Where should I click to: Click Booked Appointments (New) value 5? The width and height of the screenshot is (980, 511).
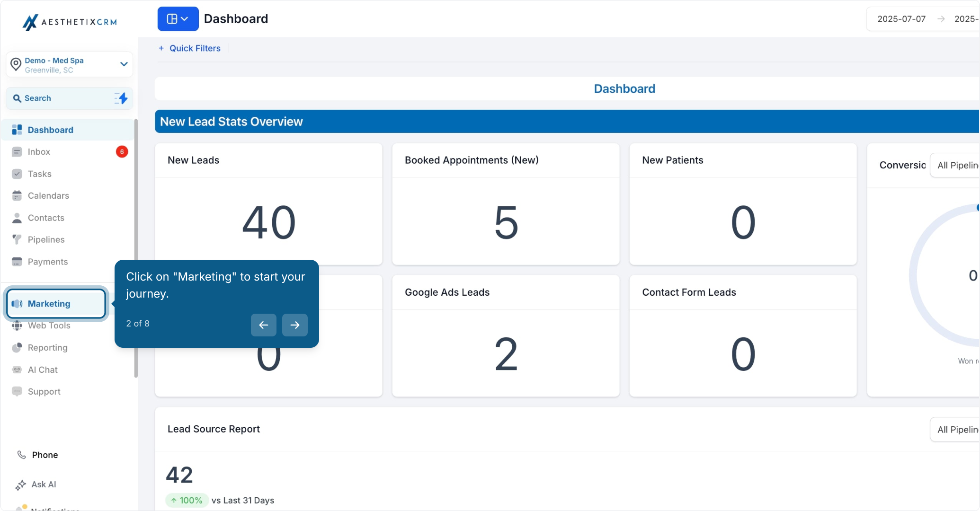click(506, 222)
